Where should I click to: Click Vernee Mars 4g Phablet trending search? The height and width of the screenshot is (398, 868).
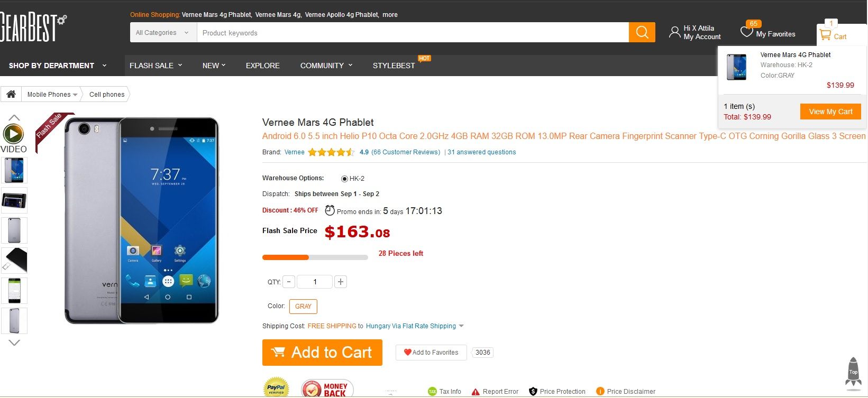(217, 15)
